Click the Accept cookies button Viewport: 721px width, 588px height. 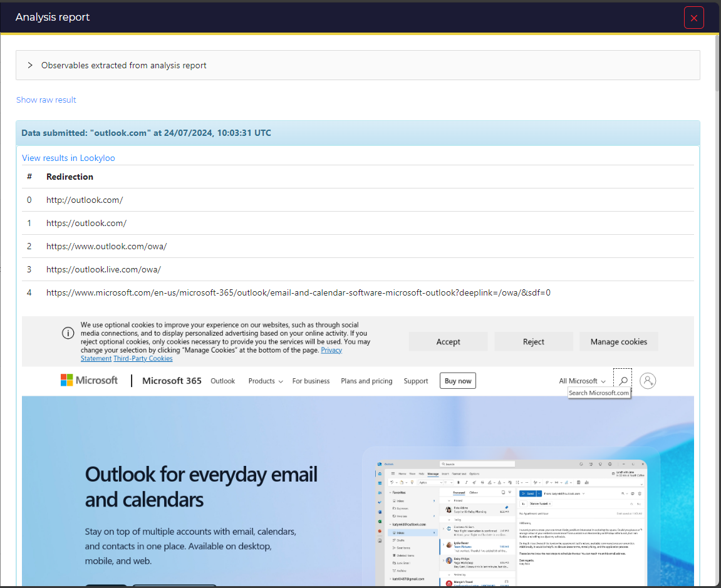click(x=448, y=341)
